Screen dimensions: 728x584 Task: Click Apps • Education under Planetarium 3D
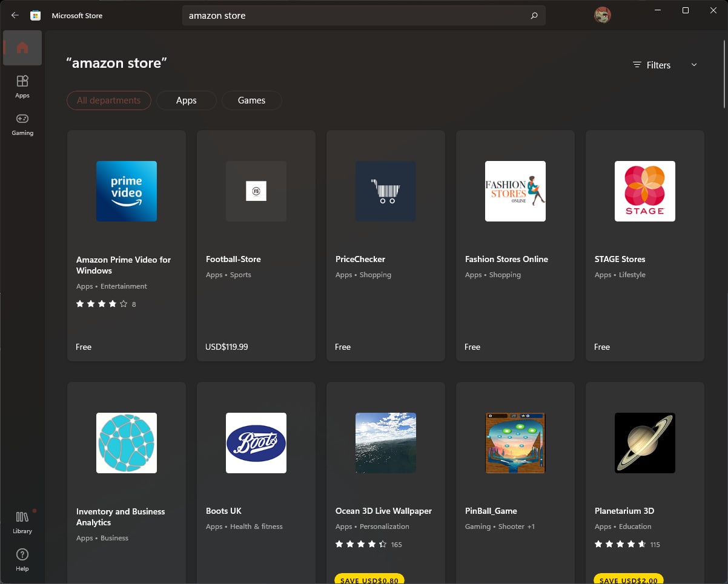(623, 527)
